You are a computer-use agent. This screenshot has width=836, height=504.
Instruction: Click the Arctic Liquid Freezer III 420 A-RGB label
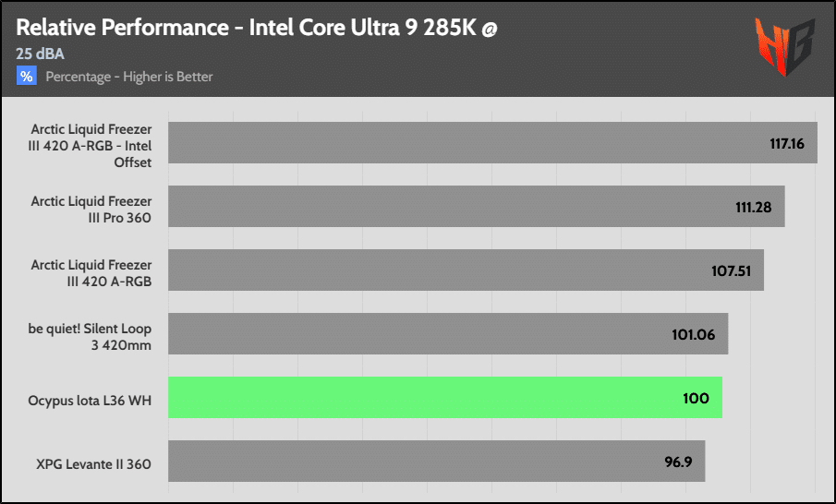[x=91, y=273]
